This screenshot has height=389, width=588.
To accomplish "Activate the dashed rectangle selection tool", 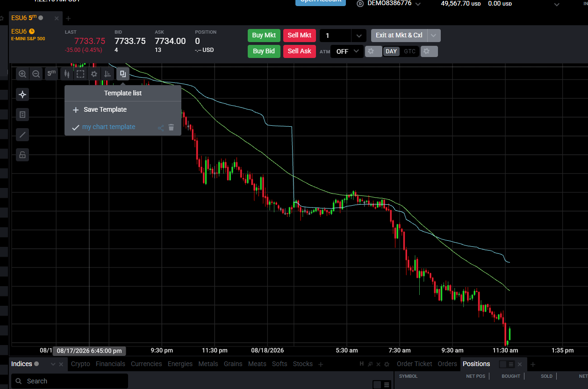I will [x=80, y=74].
